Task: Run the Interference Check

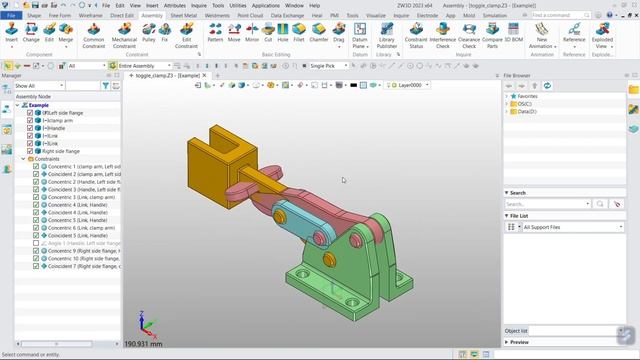Action: [x=442, y=35]
